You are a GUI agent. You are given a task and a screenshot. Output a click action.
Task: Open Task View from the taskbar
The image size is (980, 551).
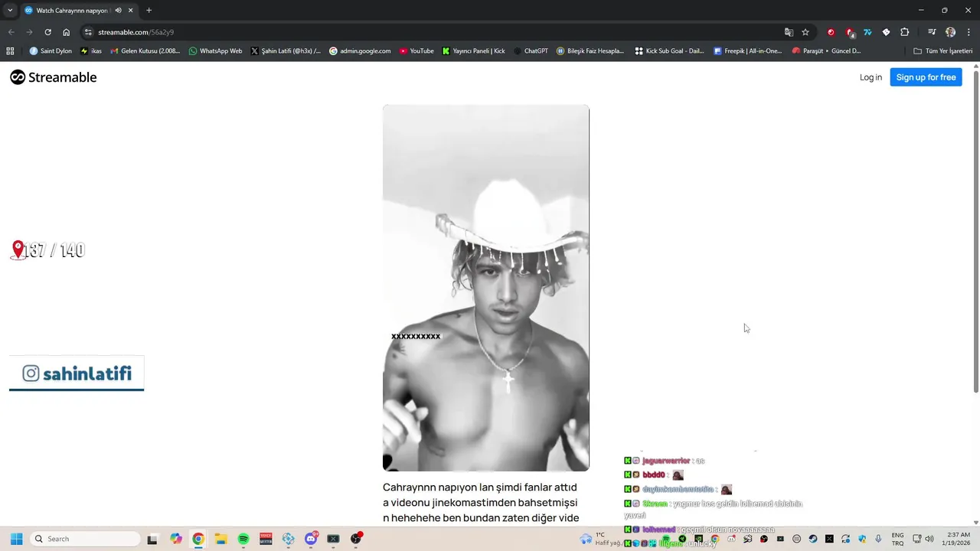click(152, 539)
